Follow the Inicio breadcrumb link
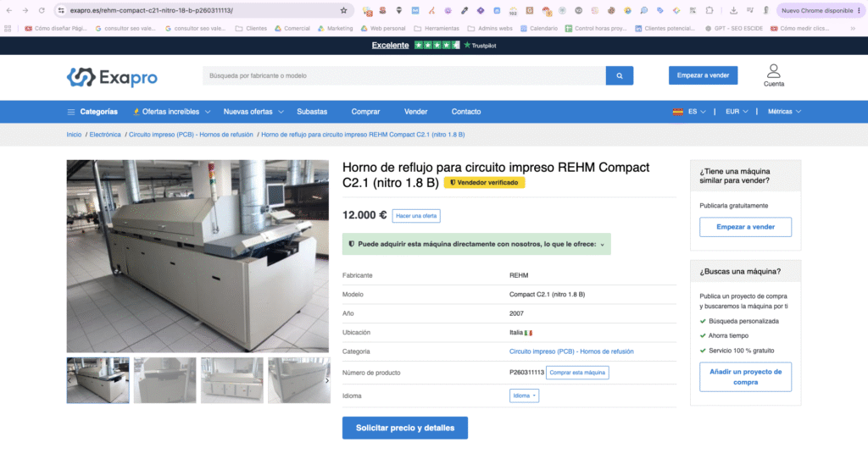The image size is (868, 470). (x=74, y=135)
